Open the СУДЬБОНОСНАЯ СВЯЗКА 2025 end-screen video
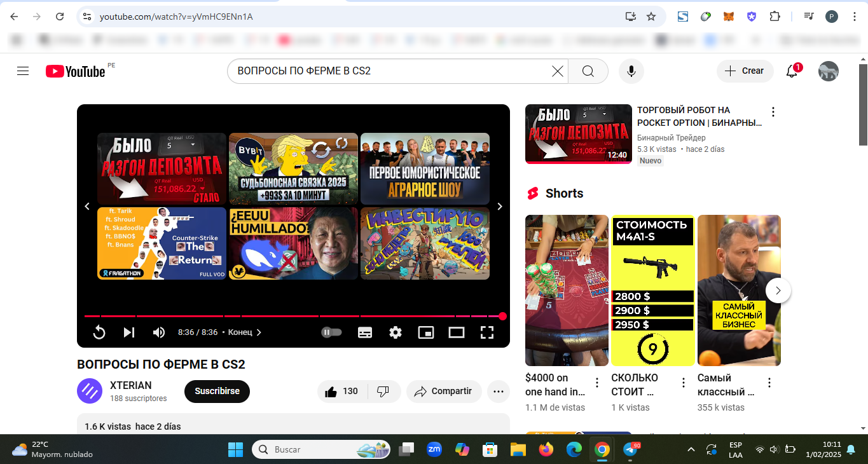The image size is (868, 464). (293, 168)
